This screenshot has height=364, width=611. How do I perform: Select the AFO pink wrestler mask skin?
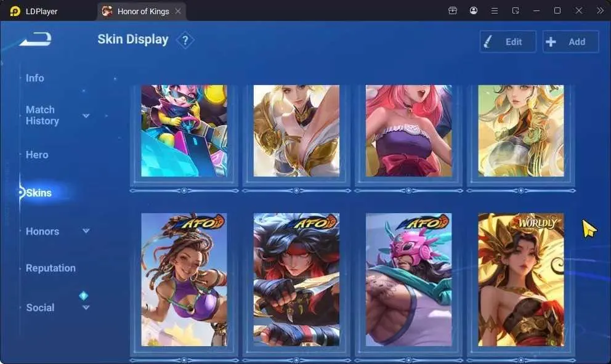[409, 280]
